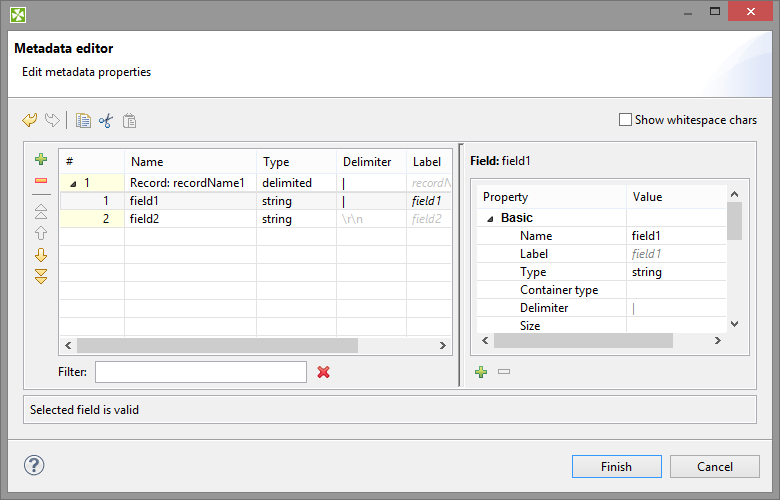The width and height of the screenshot is (780, 500).
Task: Click the Cancel button
Action: point(714,466)
